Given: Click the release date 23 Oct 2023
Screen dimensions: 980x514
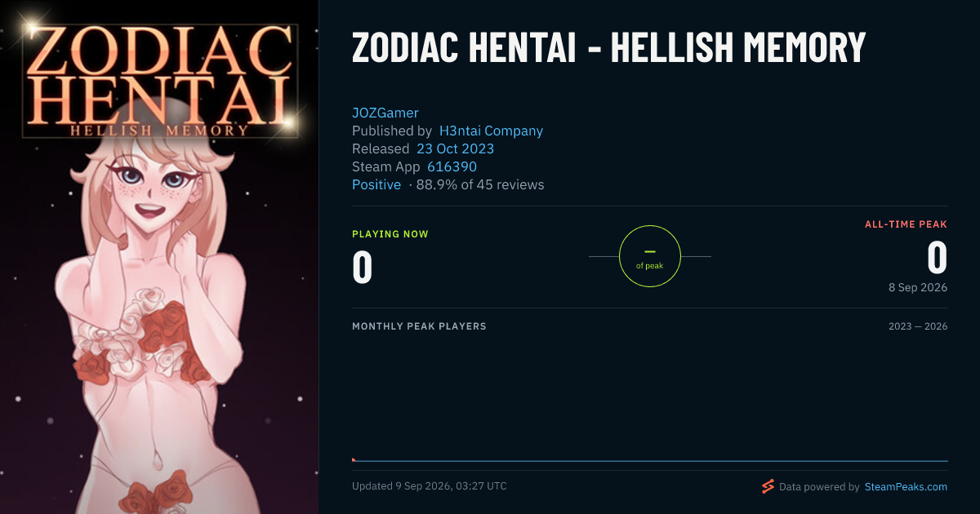Looking at the screenshot, I should 455,148.
